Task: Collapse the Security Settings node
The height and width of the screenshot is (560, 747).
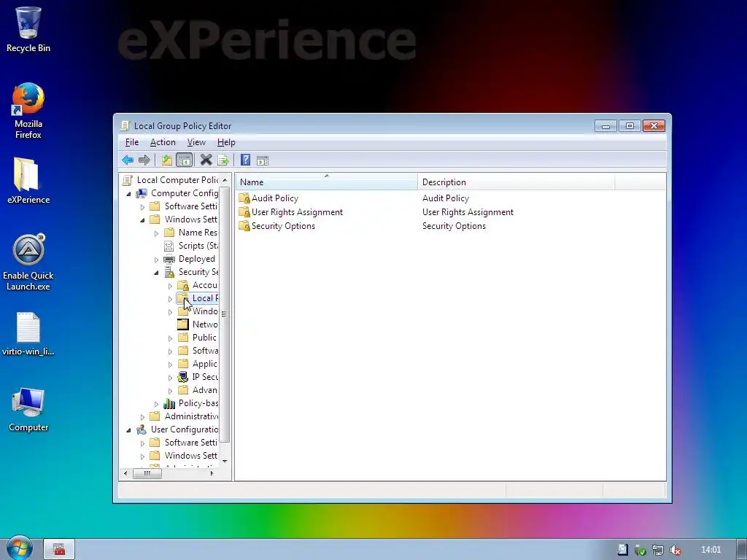Action: click(156, 273)
